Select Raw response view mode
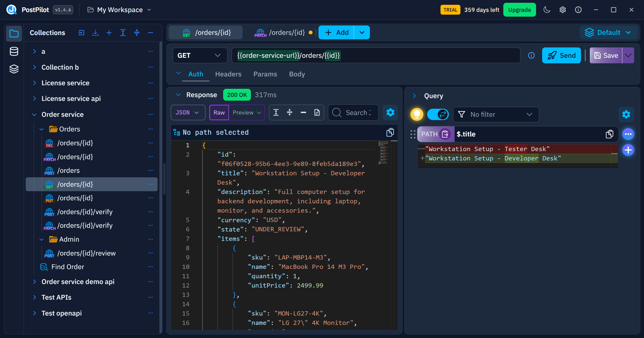Screen dimensions: 644x338 pyautogui.click(x=219, y=112)
